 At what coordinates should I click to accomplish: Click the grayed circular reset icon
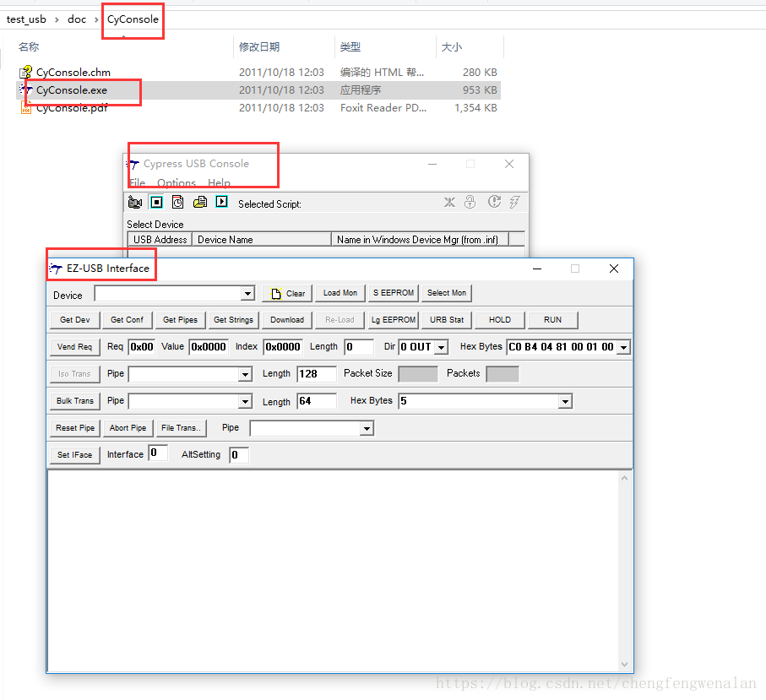coord(494,202)
